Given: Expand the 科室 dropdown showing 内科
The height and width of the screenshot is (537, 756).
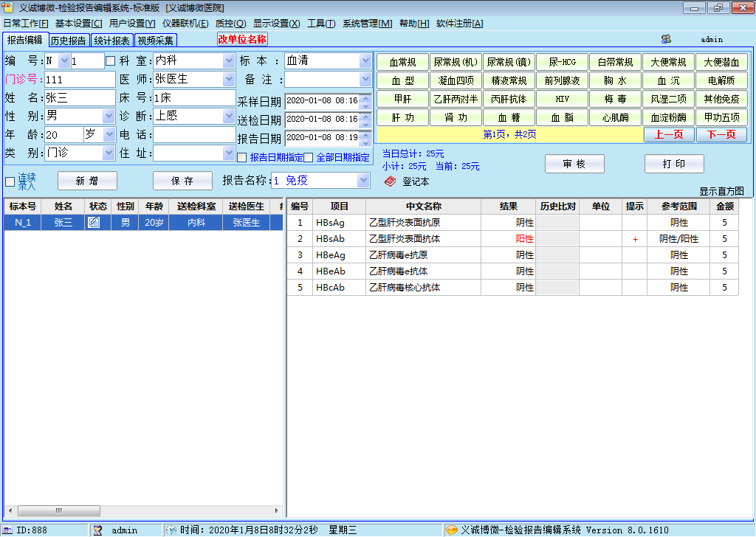Looking at the screenshot, I should (x=229, y=60).
